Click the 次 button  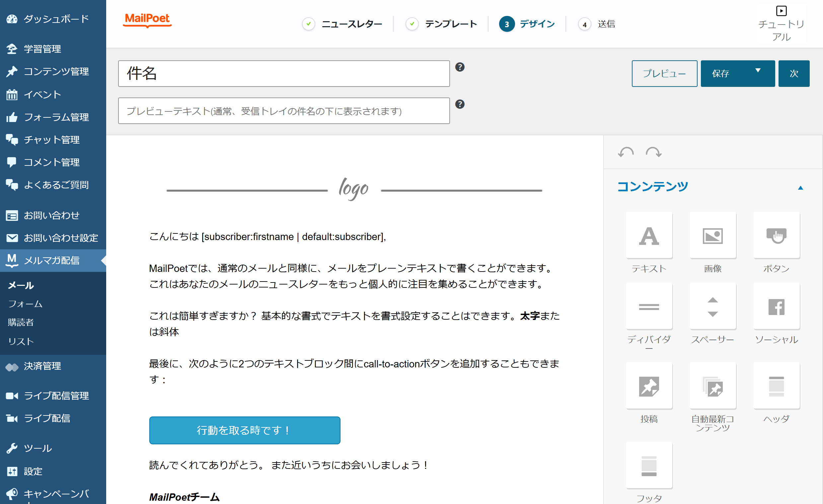point(793,73)
